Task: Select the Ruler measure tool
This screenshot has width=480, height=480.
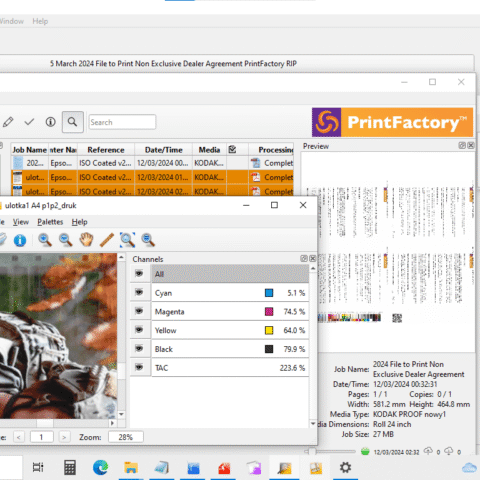Action: [x=107, y=240]
